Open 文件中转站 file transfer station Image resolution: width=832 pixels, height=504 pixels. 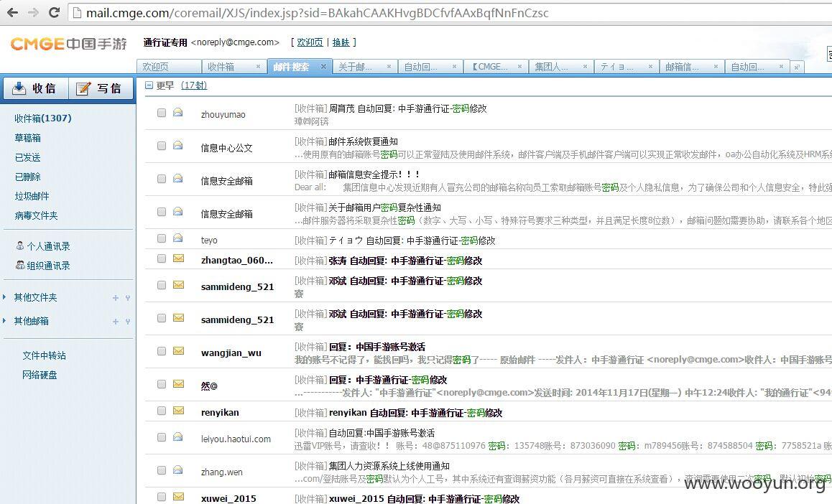(44, 355)
